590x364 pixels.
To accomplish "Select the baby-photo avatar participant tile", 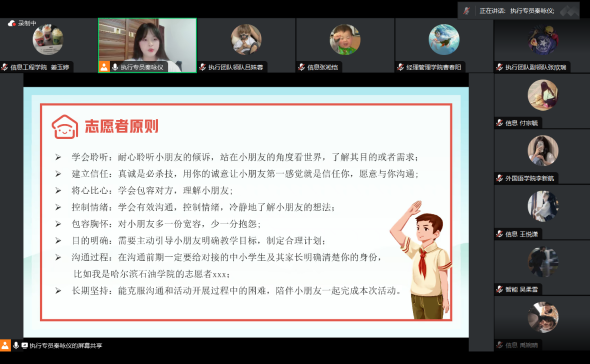I will point(345,40).
